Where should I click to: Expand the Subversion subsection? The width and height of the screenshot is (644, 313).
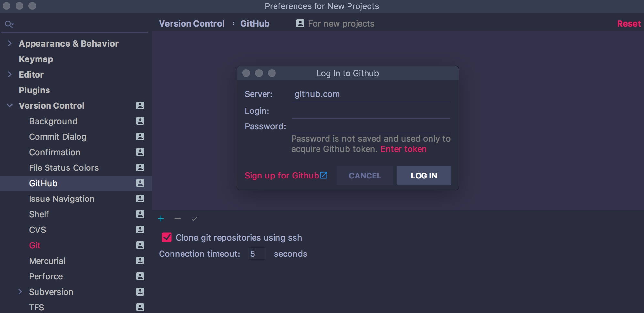click(x=20, y=292)
